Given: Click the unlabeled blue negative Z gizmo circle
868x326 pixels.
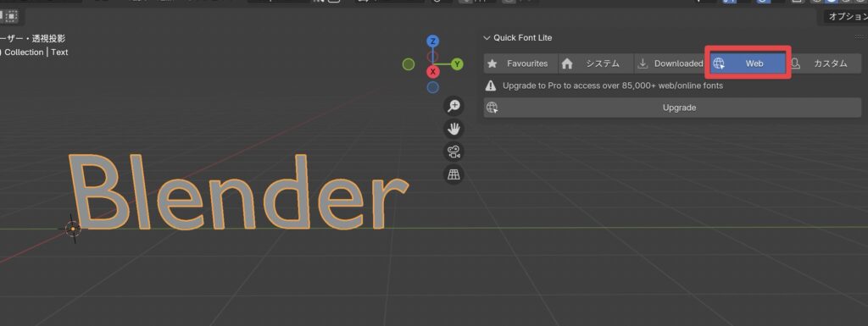Looking at the screenshot, I should coord(433,87).
